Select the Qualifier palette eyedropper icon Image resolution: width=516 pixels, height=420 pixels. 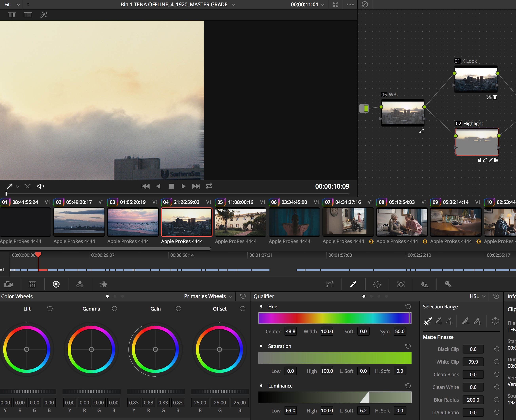[x=353, y=284]
